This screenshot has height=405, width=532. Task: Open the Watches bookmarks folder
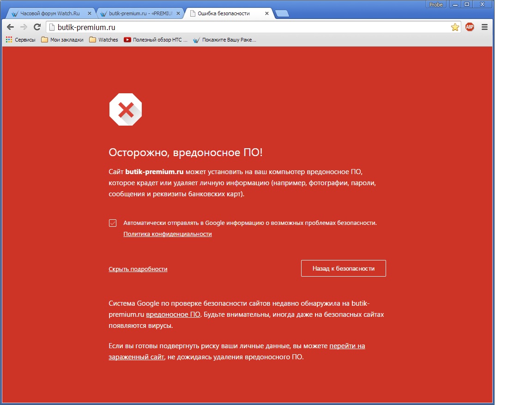click(104, 40)
